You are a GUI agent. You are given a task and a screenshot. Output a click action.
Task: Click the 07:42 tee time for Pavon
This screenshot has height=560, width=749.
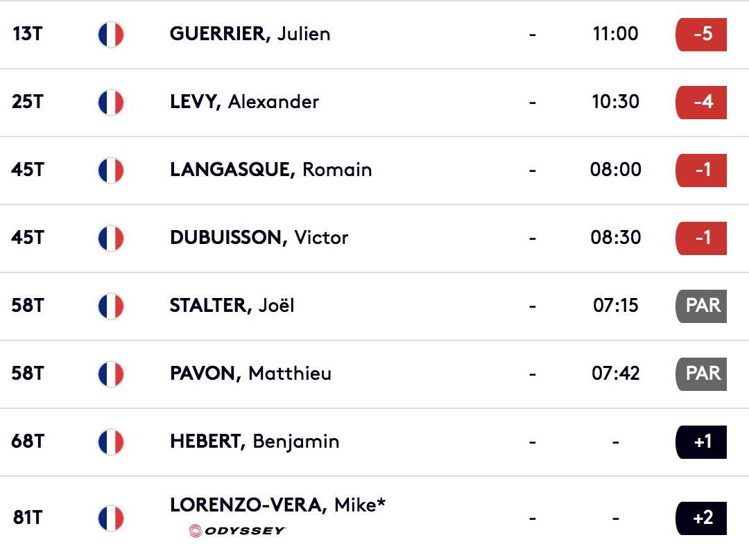tap(615, 374)
